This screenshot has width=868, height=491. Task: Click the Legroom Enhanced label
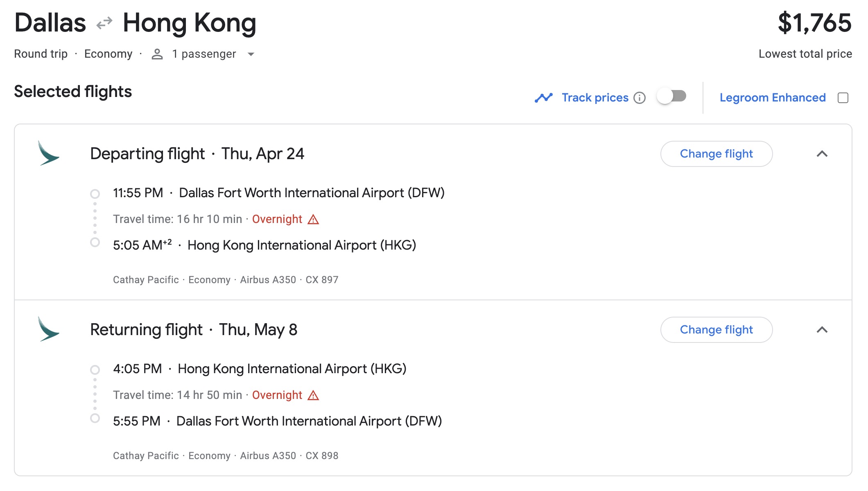772,98
